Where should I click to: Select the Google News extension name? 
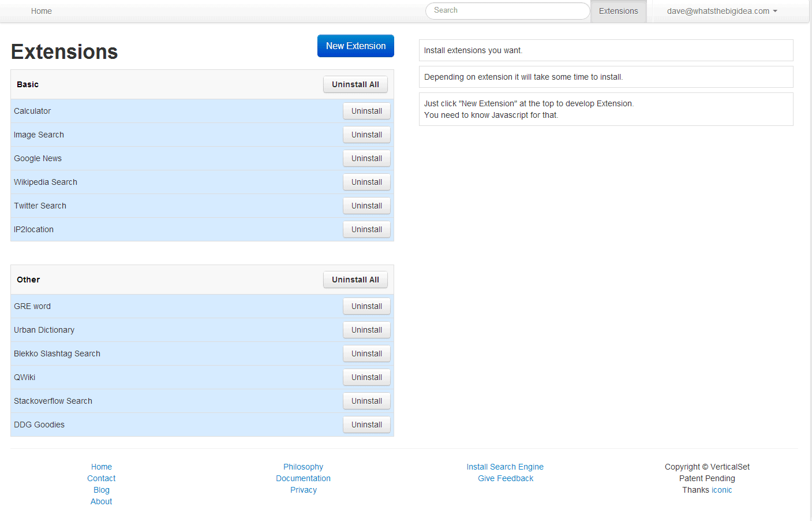click(38, 158)
